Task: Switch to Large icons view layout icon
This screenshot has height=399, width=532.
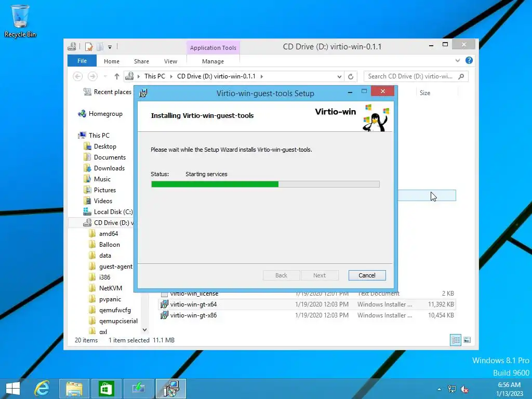Action: [x=467, y=340]
